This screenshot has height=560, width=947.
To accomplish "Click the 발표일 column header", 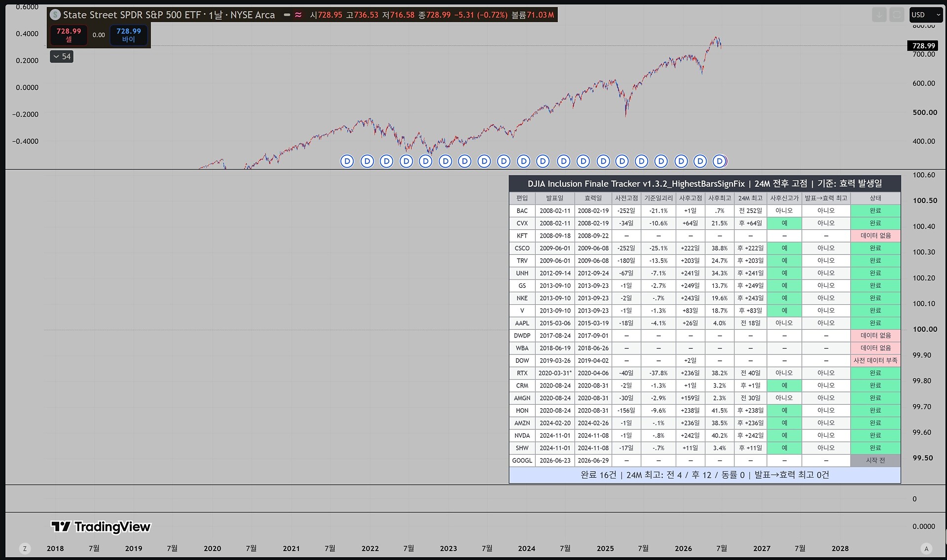I will pos(555,198).
